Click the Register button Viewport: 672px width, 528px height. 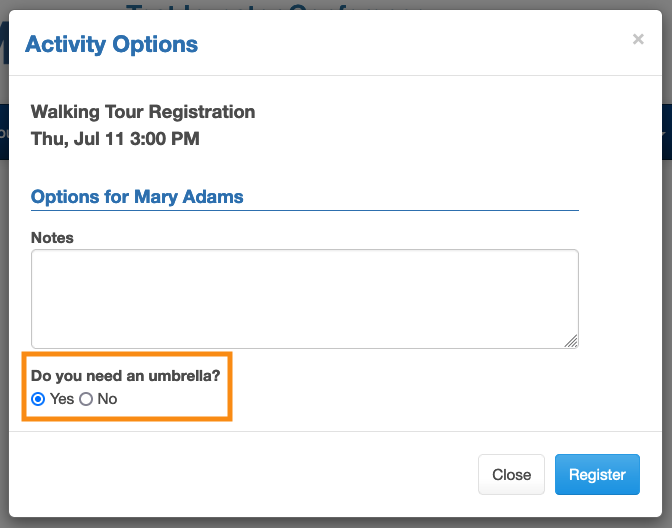click(597, 475)
